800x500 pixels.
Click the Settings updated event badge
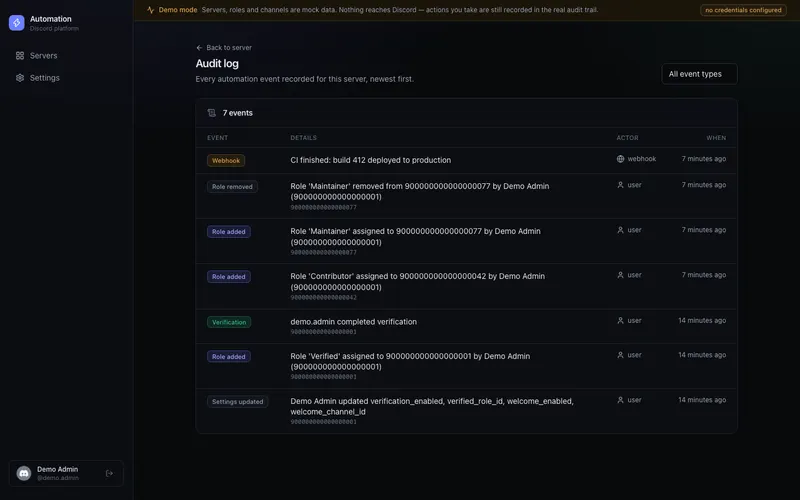tap(237, 402)
